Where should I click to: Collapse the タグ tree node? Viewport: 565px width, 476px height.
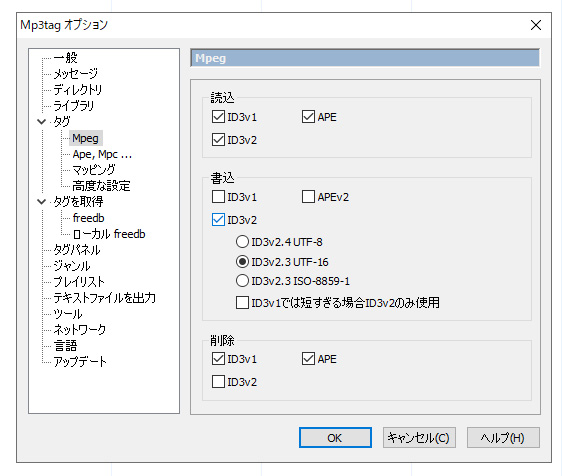tap(41, 122)
